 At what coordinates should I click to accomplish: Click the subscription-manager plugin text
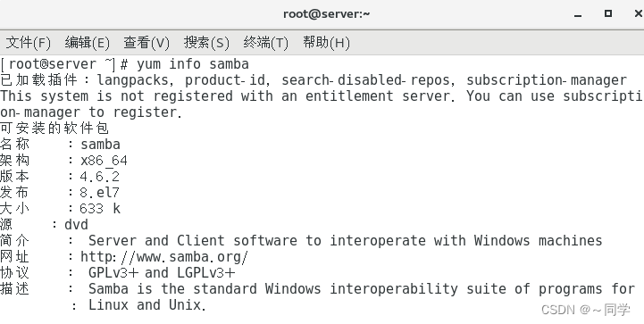click(547, 80)
